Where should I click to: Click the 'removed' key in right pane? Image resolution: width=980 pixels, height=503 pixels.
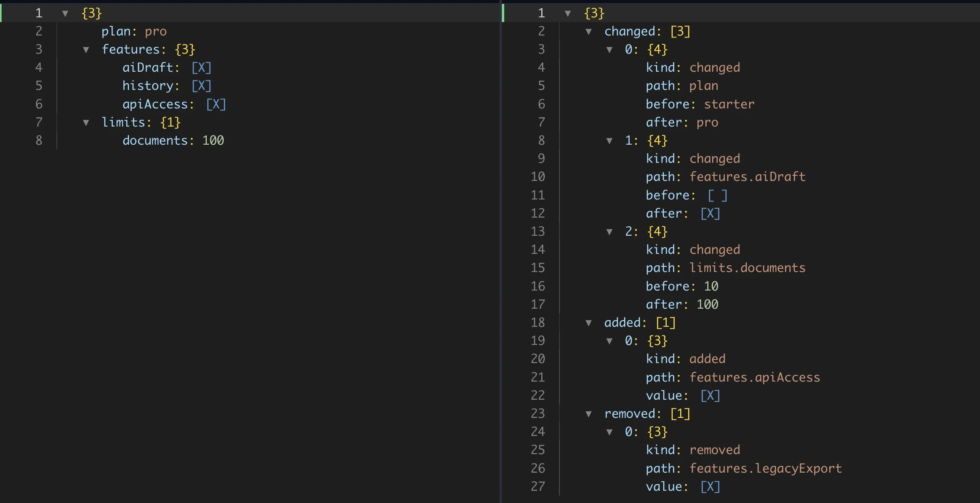630,414
